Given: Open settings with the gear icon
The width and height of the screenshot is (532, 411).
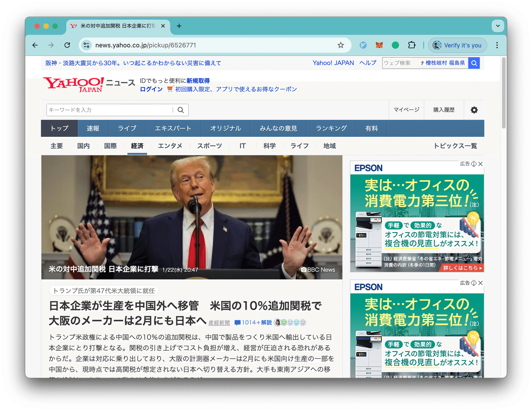Looking at the screenshot, I should pyautogui.click(x=474, y=110).
